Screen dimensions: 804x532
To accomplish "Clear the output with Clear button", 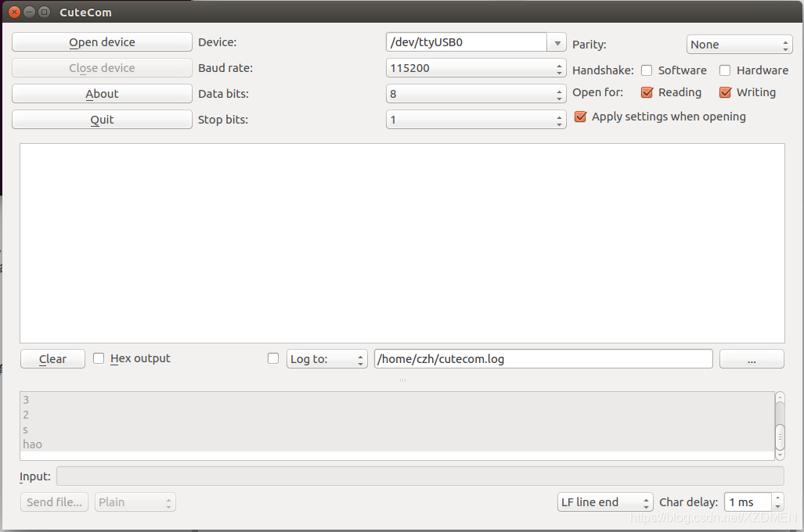I will tap(52, 359).
